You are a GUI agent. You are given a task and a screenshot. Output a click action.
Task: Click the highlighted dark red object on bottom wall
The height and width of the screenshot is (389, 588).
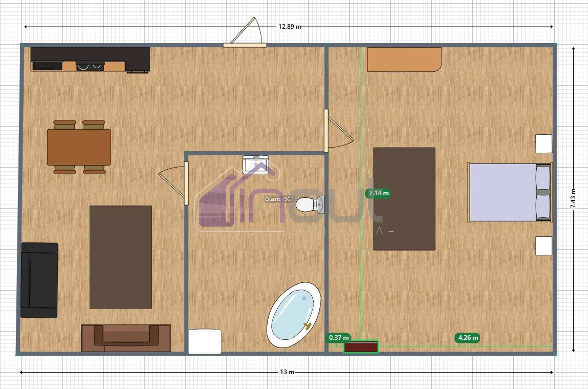click(x=360, y=347)
